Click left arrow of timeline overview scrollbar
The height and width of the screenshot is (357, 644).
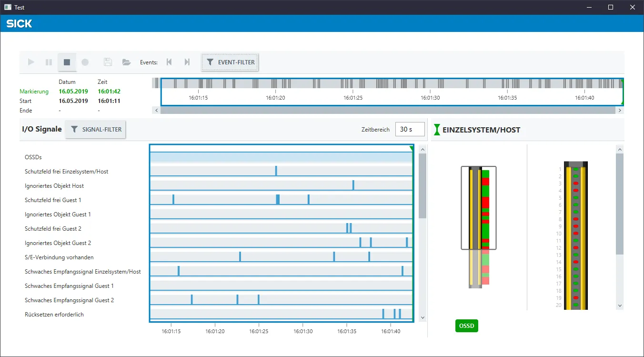click(156, 110)
